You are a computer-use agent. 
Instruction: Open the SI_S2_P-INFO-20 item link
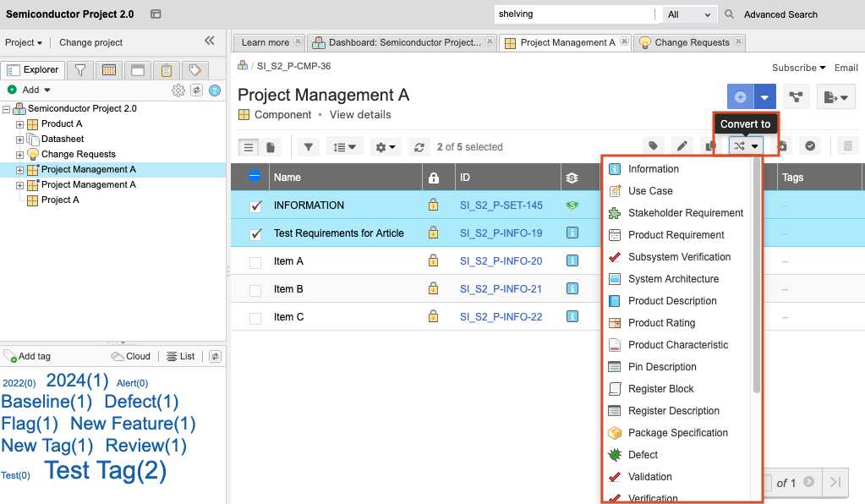pyautogui.click(x=501, y=261)
